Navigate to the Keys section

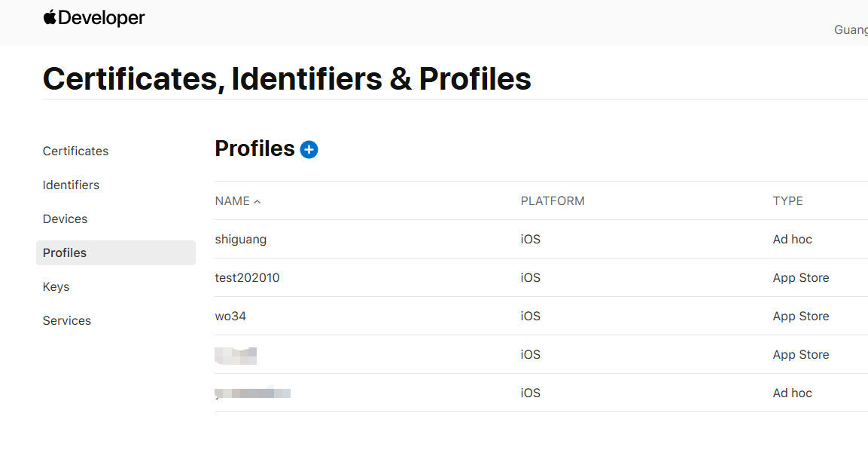[x=56, y=286]
